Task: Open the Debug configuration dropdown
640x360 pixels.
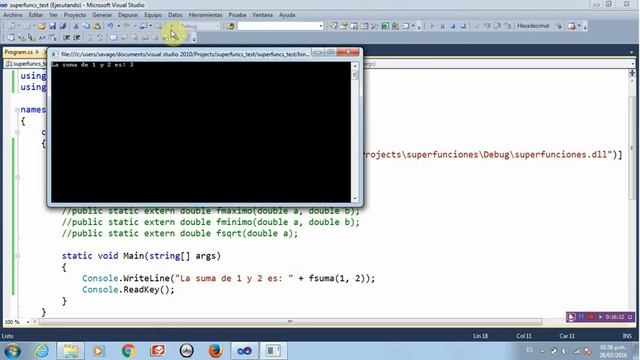Action: [200, 26]
